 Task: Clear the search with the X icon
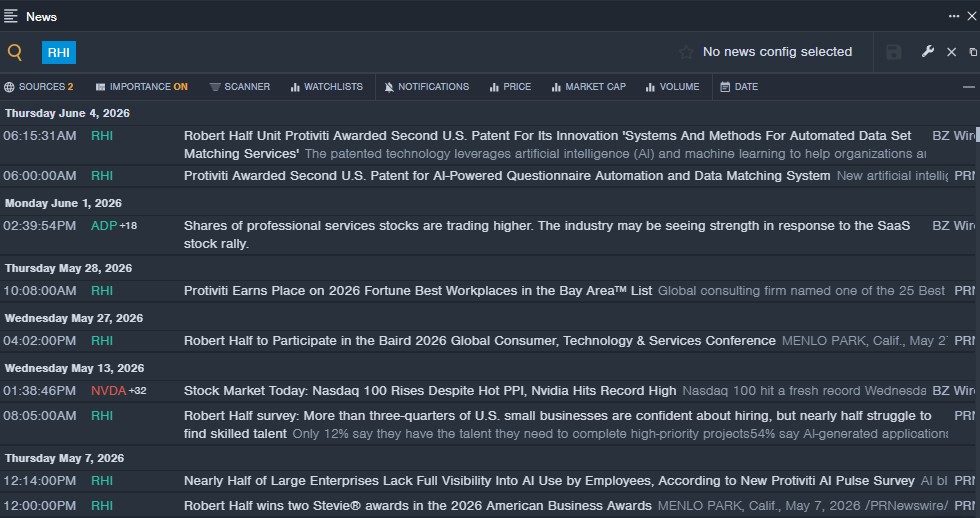951,52
